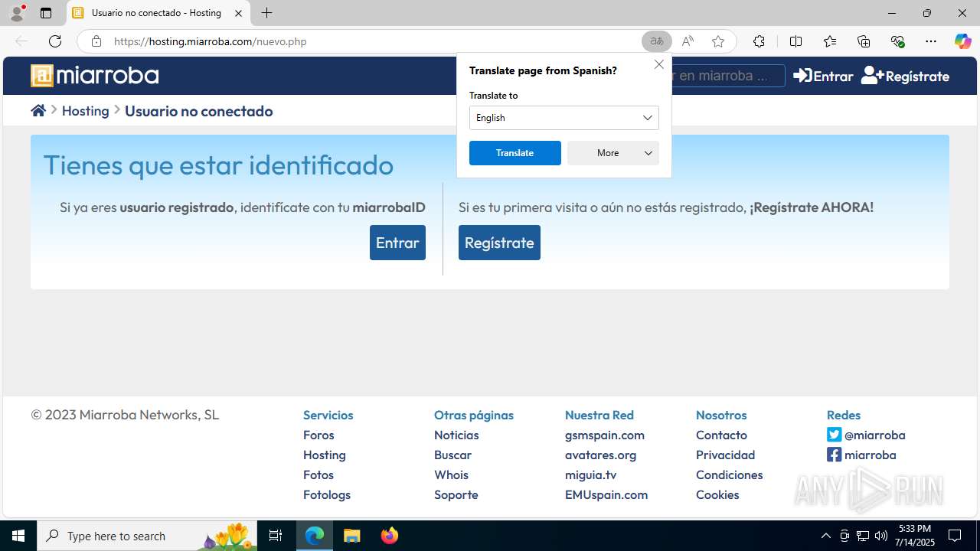Click the Regístrate header link
The width and height of the screenshot is (980, 551).
[905, 76]
